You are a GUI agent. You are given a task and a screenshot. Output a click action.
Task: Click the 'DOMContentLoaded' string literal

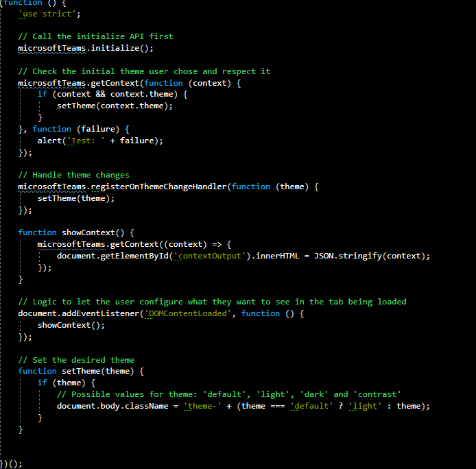pyautogui.click(x=188, y=313)
